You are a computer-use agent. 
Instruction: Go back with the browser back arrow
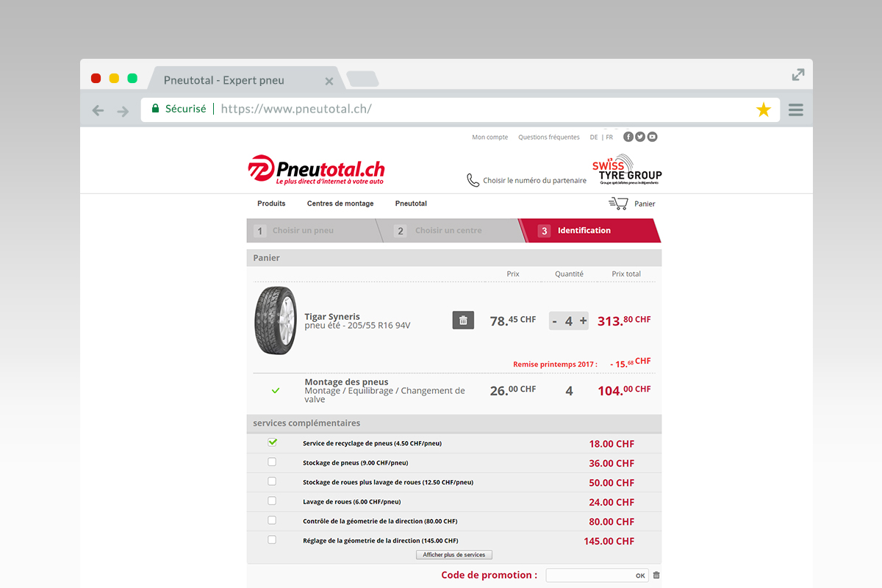click(x=98, y=111)
